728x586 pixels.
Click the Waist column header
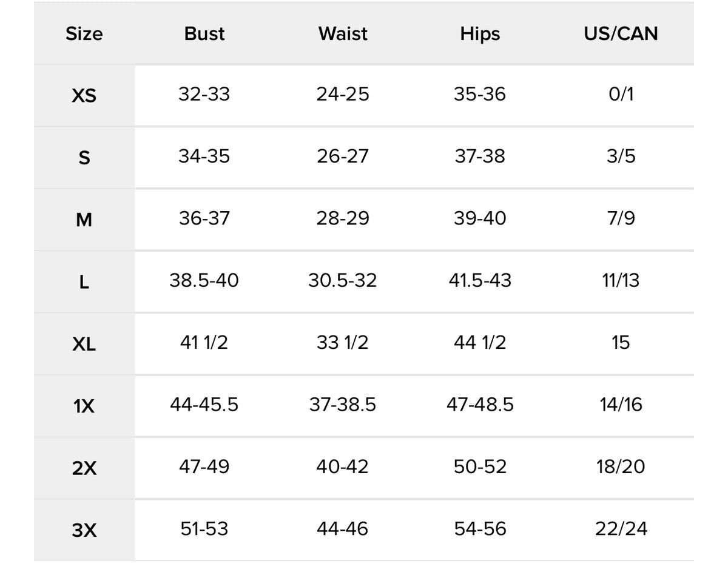[343, 34]
